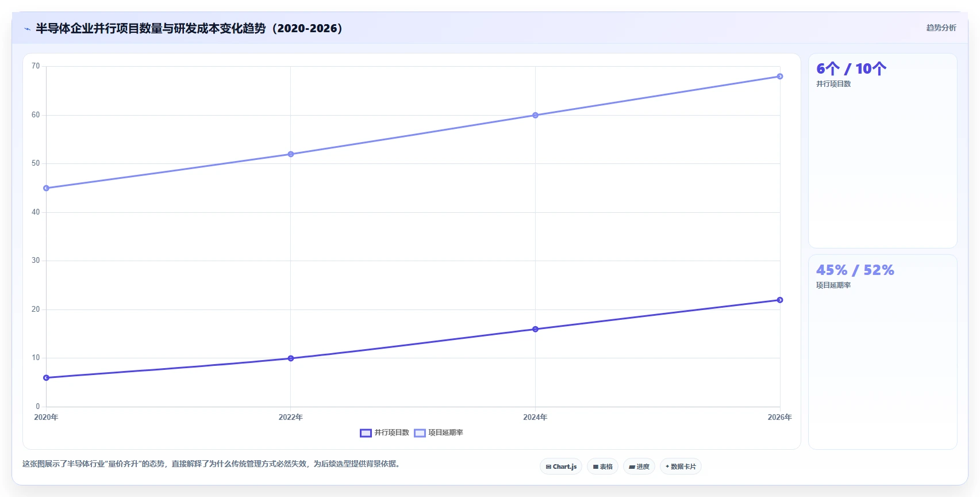This screenshot has height=497, width=980.
Task: Click the 2020年 data point on 项目延期率 line
Action: point(47,188)
